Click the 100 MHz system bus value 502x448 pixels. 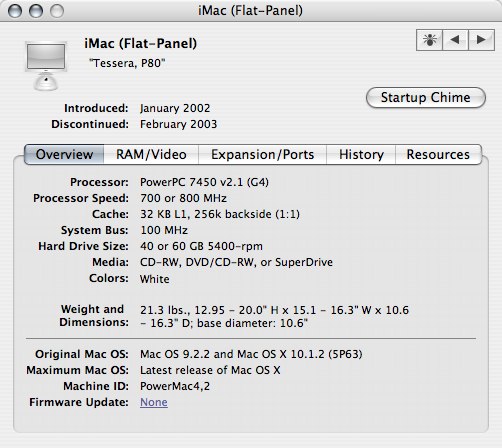point(164,230)
